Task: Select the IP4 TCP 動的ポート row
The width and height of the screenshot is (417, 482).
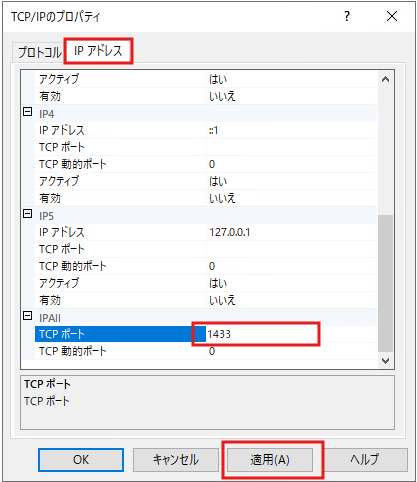Action: click(x=206, y=164)
